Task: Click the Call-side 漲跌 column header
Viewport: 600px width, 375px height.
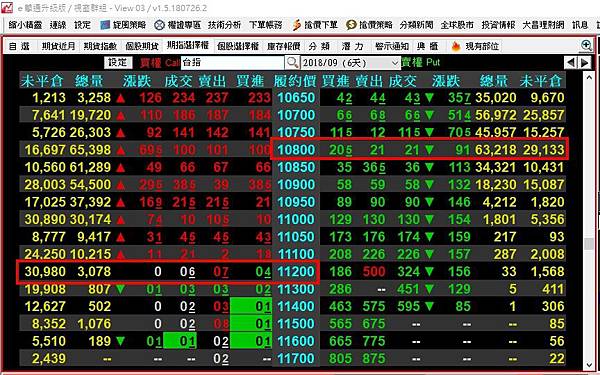Action: point(137,81)
